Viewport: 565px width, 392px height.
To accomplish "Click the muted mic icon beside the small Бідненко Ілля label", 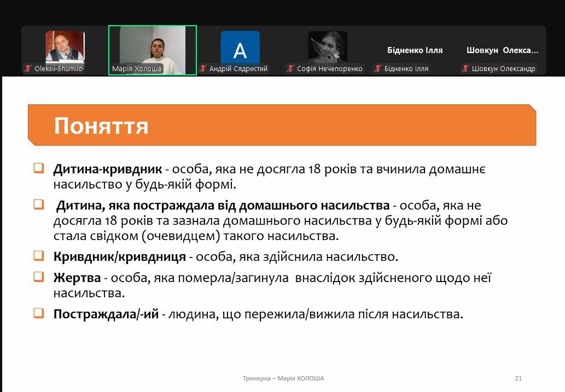I will 378,69.
